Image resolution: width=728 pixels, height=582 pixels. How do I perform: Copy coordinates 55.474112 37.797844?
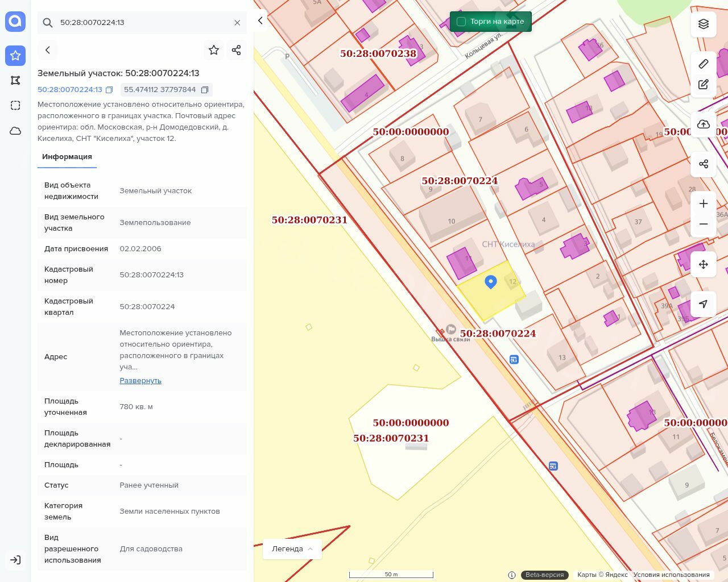point(205,90)
